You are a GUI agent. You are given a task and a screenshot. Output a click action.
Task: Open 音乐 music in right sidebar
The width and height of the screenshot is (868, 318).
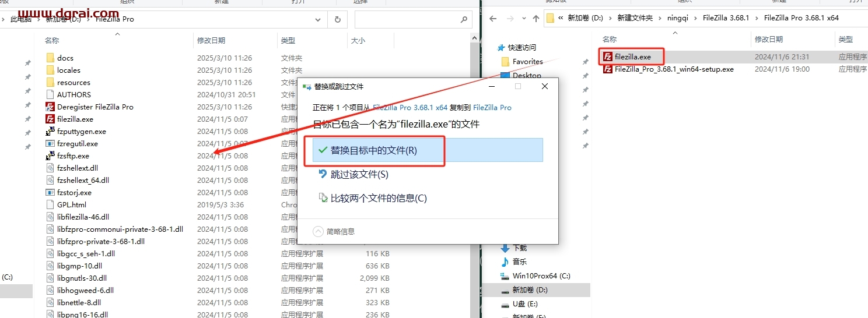point(520,262)
